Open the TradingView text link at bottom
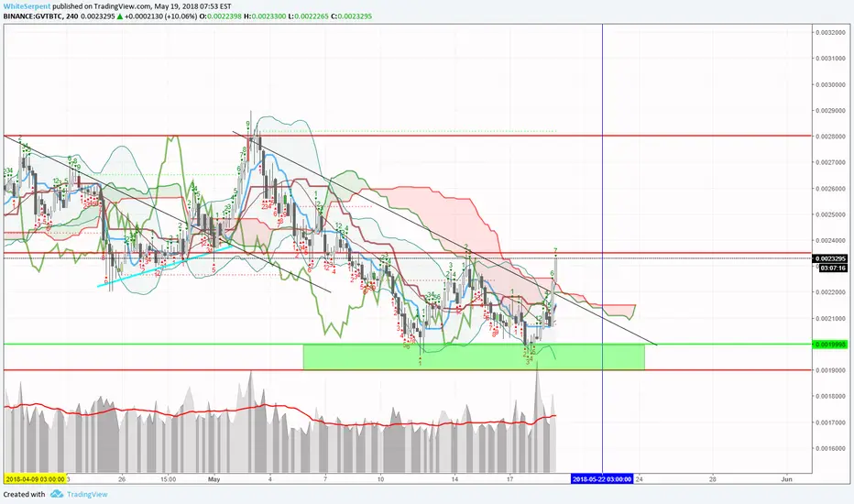This screenshot has height=504, width=854. 87,494
